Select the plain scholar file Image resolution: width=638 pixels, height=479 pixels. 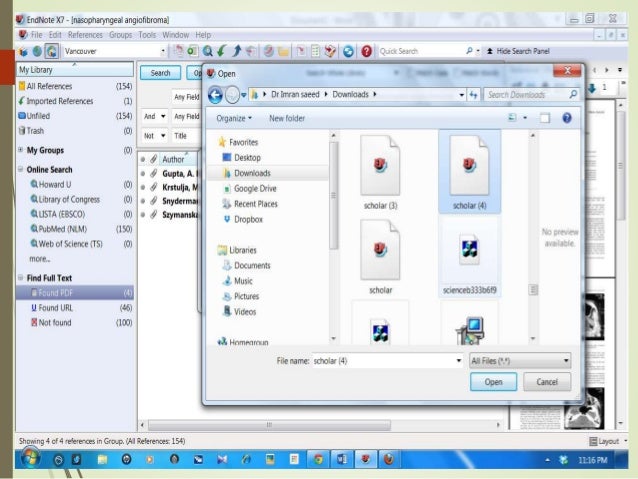coord(380,257)
